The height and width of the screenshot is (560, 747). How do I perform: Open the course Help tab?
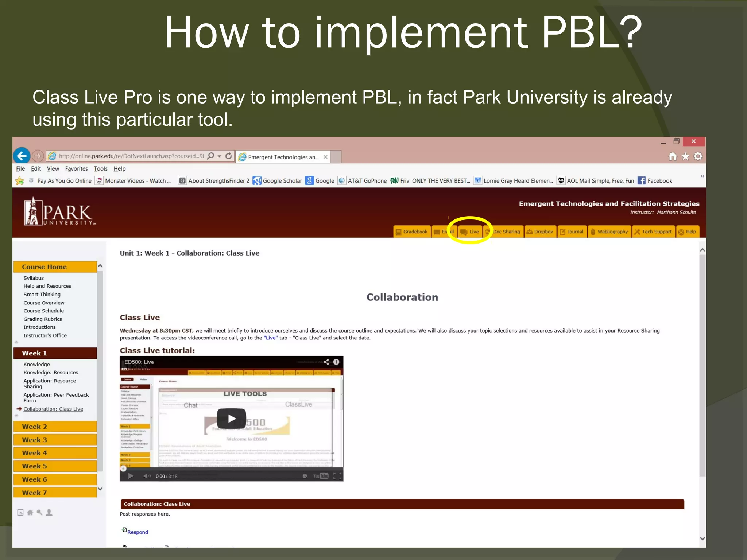pos(687,232)
